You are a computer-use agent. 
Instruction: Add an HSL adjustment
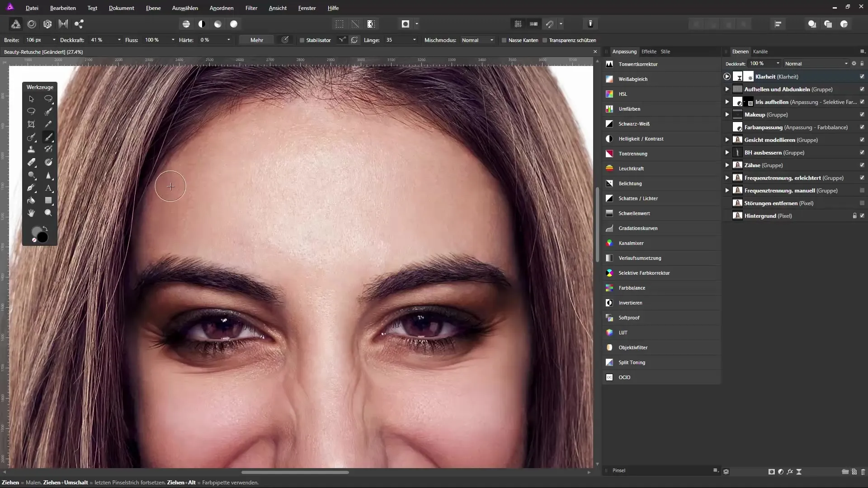(662, 94)
